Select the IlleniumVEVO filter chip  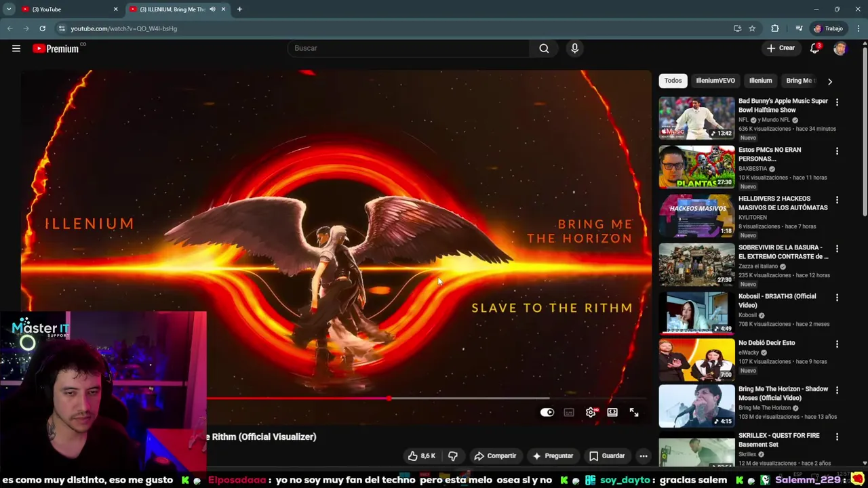(x=715, y=81)
